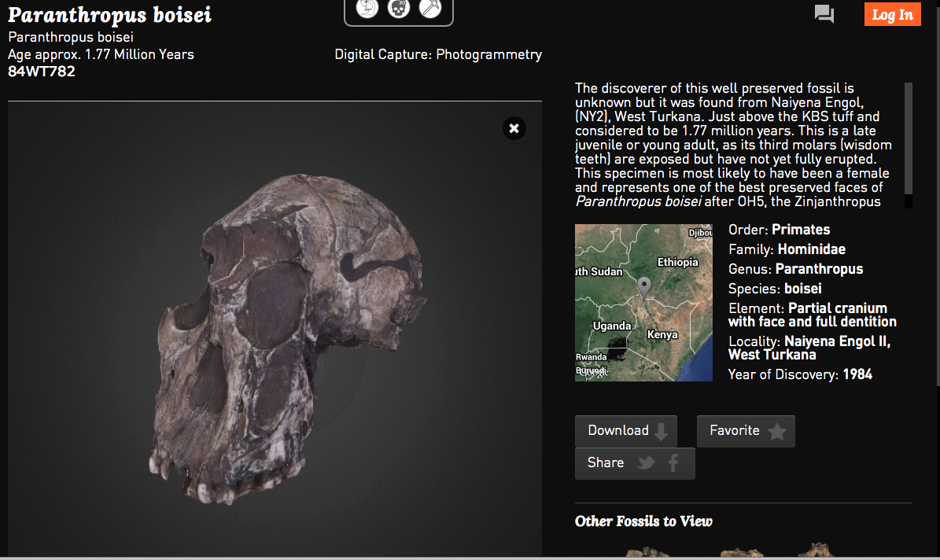
Task: Download the Paranthropus boisei model
Action: (625, 431)
